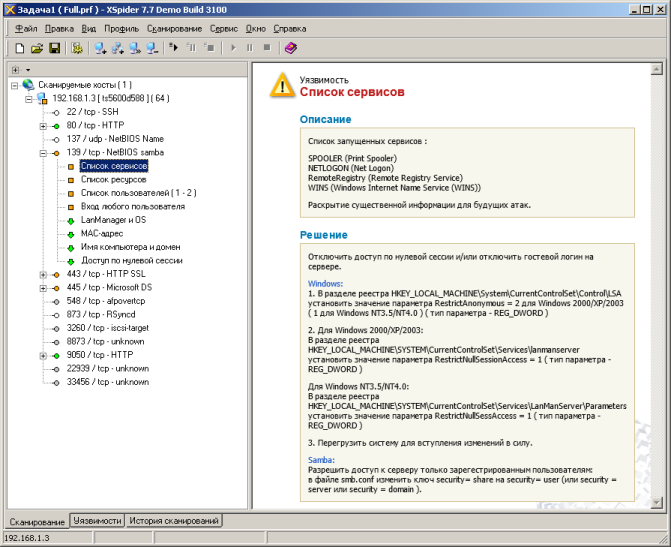
Task: Collapse the 139 / tcp - NetBIOS samba node
Action: pyautogui.click(x=43, y=153)
